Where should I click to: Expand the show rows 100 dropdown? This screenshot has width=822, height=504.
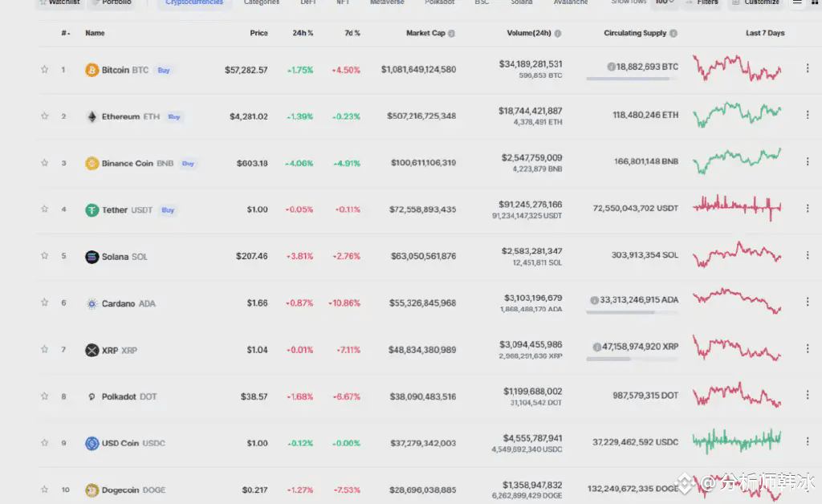click(x=664, y=2)
